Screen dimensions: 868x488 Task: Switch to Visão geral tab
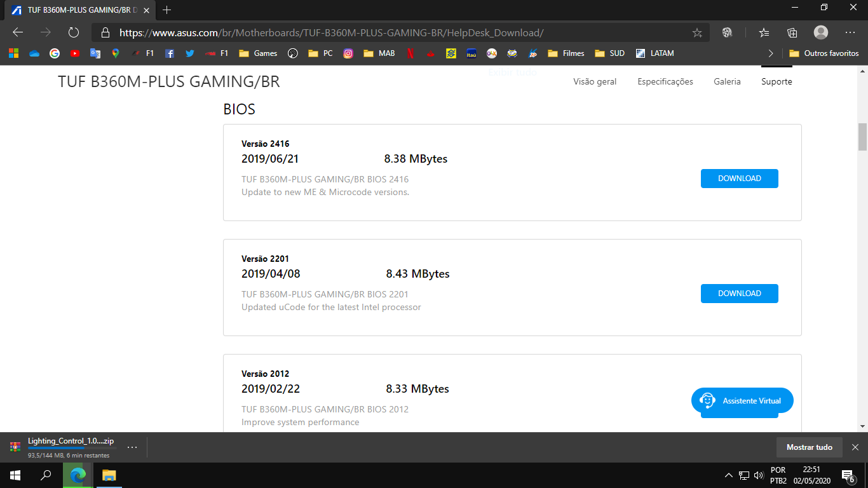coord(595,81)
